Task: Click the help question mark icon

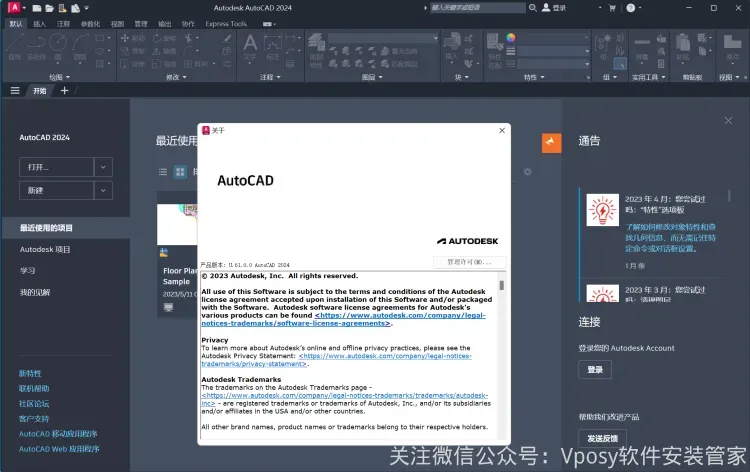Action: (x=630, y=8)
